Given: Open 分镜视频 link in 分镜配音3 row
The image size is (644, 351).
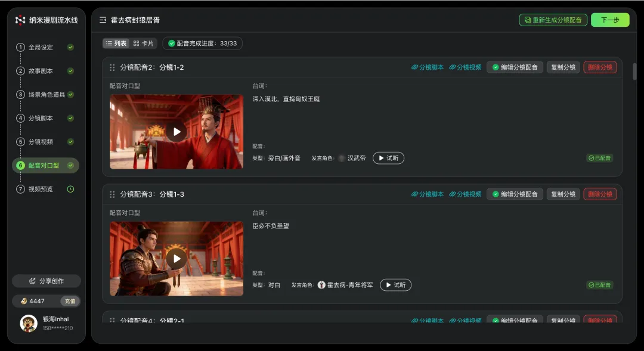Looking at the screenshot, I should click(465, 194).
